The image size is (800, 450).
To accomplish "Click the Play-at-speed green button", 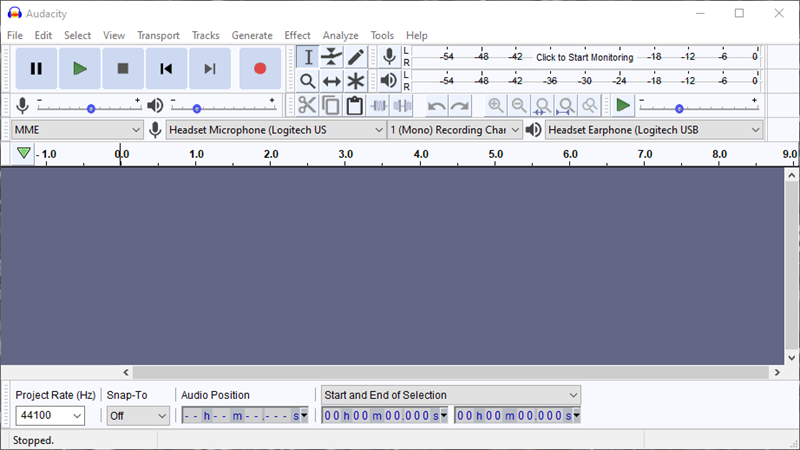I will (x=623, y=106).
